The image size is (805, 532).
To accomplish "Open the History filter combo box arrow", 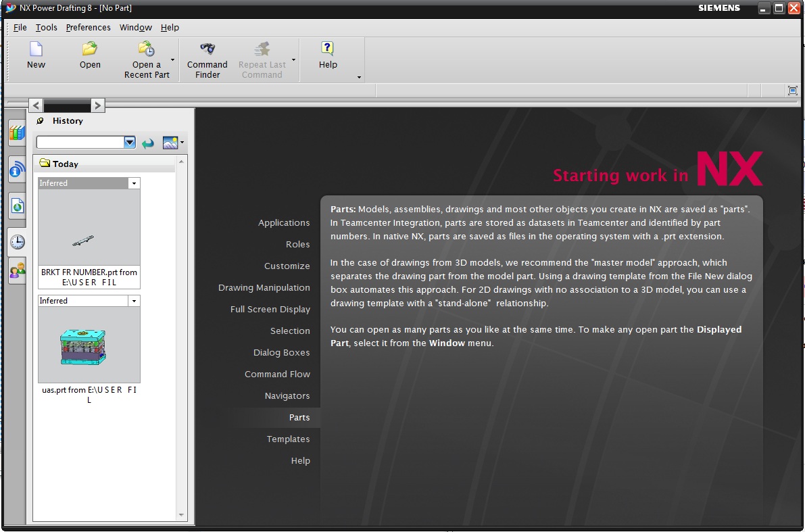I will [x=129, y=142].
